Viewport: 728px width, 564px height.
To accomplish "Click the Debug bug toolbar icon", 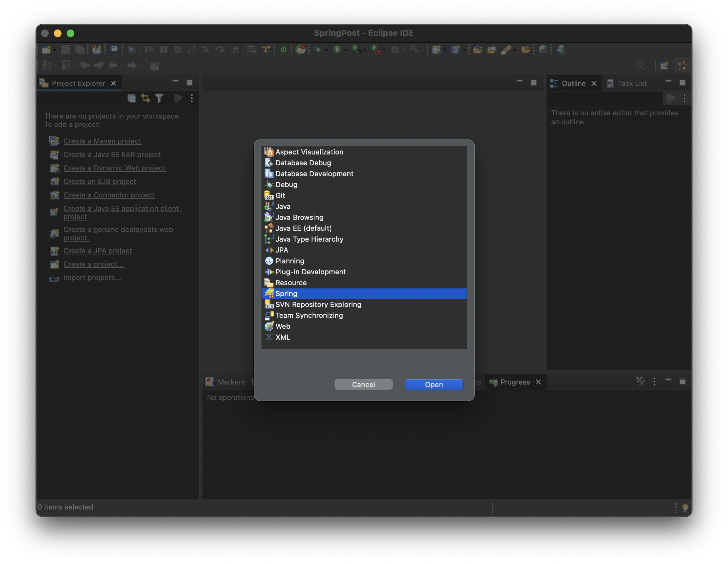I will (318, 49).
